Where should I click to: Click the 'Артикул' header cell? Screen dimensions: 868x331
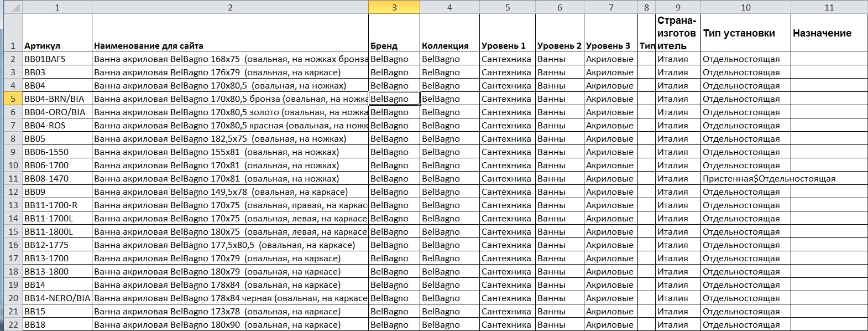pos(57,33)
